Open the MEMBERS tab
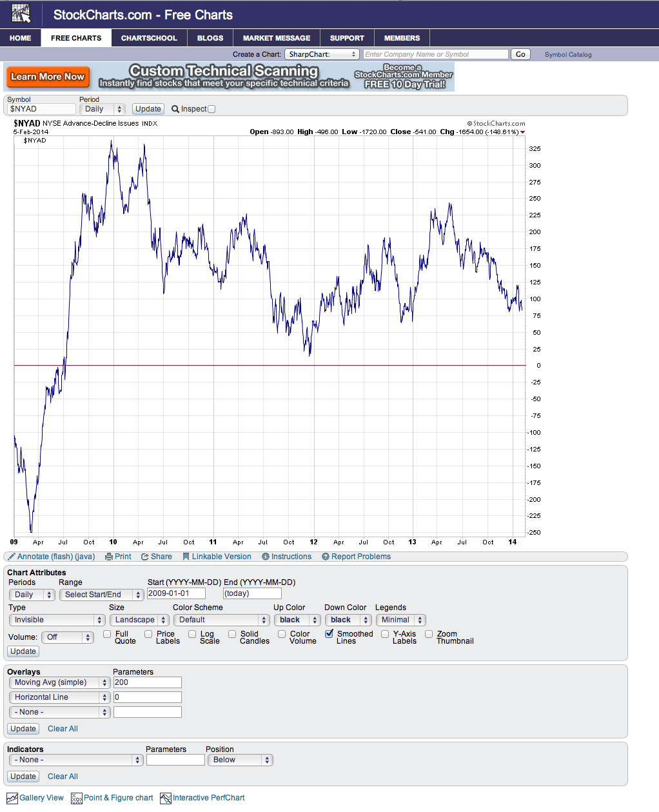The width and height of the screenshot is (659, 812). [x=402, y=38]
